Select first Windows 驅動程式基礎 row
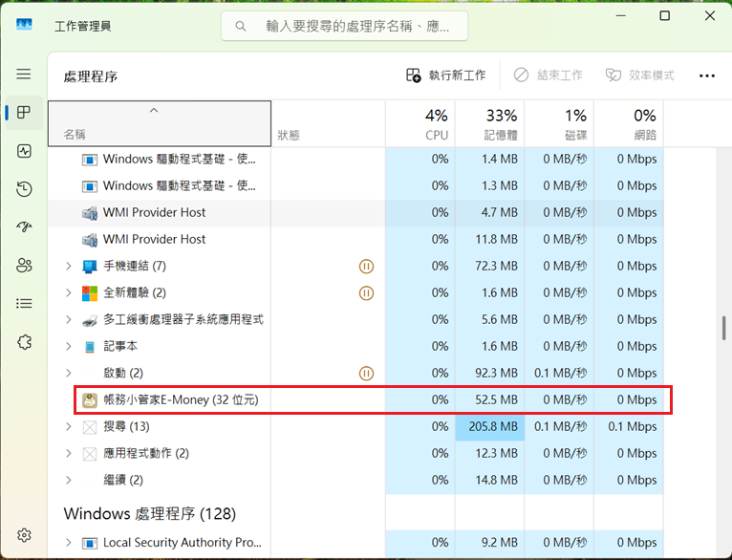Screen dimensions: 732x560 click(355, 160)
